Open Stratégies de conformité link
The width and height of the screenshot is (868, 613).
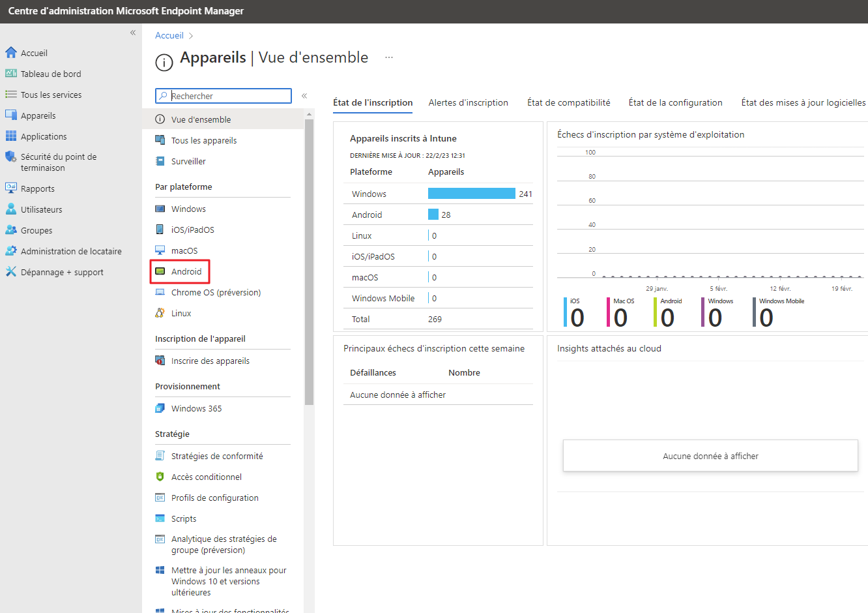pyautogui.click(x=217, y=456)
